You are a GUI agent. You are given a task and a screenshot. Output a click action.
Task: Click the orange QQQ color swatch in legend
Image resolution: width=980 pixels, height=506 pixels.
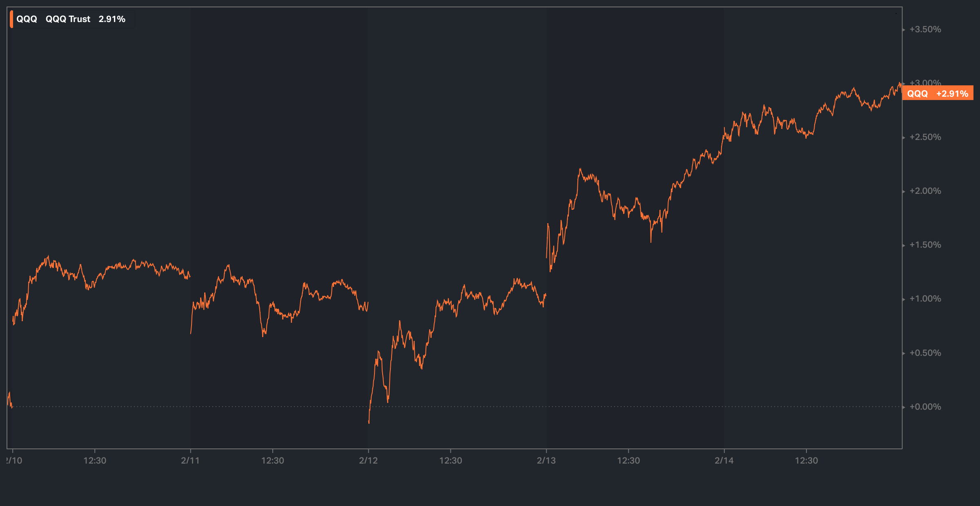coord(11,19)
